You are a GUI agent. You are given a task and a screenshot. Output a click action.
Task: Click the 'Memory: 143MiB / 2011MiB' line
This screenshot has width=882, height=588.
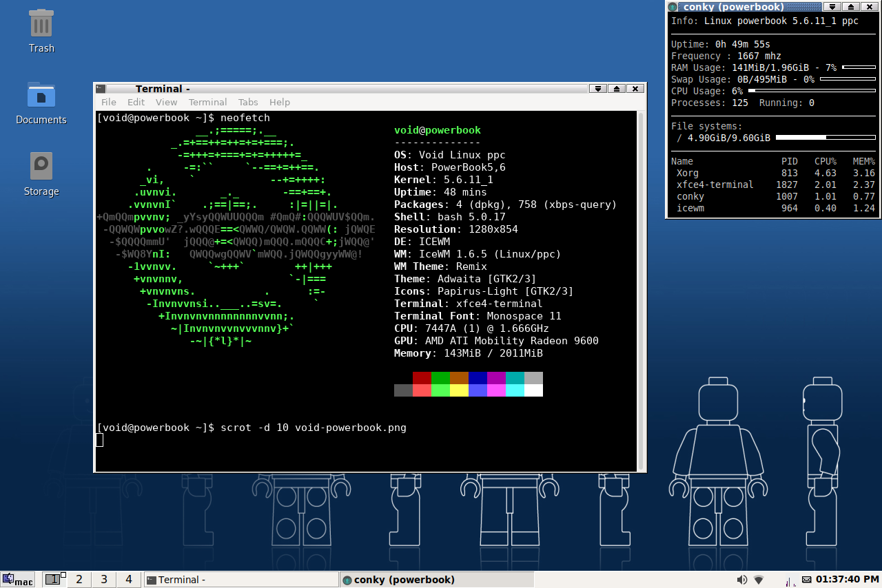(x=469, y=353)
